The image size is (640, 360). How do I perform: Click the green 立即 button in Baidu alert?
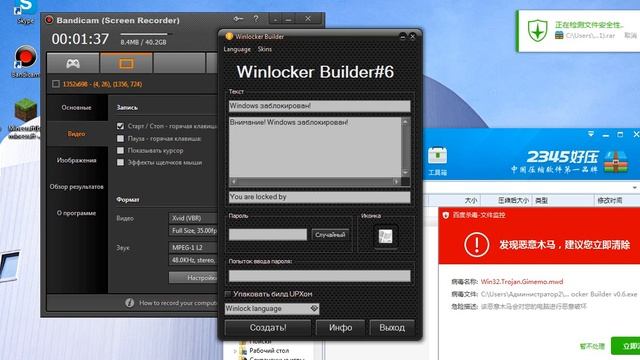pyautogui.click(x=625, y=346)
